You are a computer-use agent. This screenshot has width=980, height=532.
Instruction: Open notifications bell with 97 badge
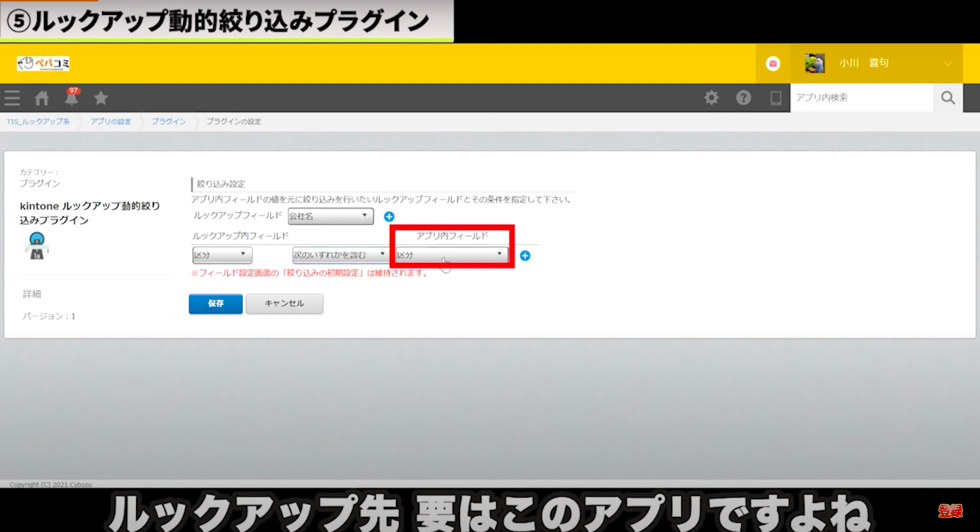point(71,98)
